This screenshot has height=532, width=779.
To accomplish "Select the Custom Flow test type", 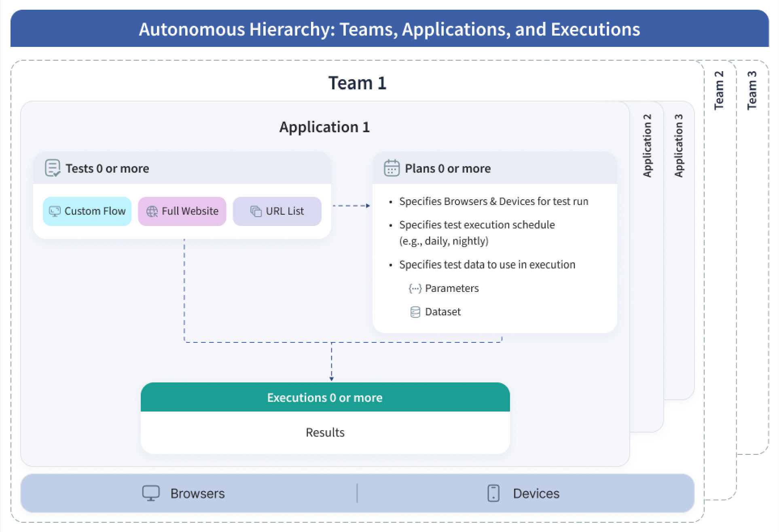I will click(x=87, y=211).
